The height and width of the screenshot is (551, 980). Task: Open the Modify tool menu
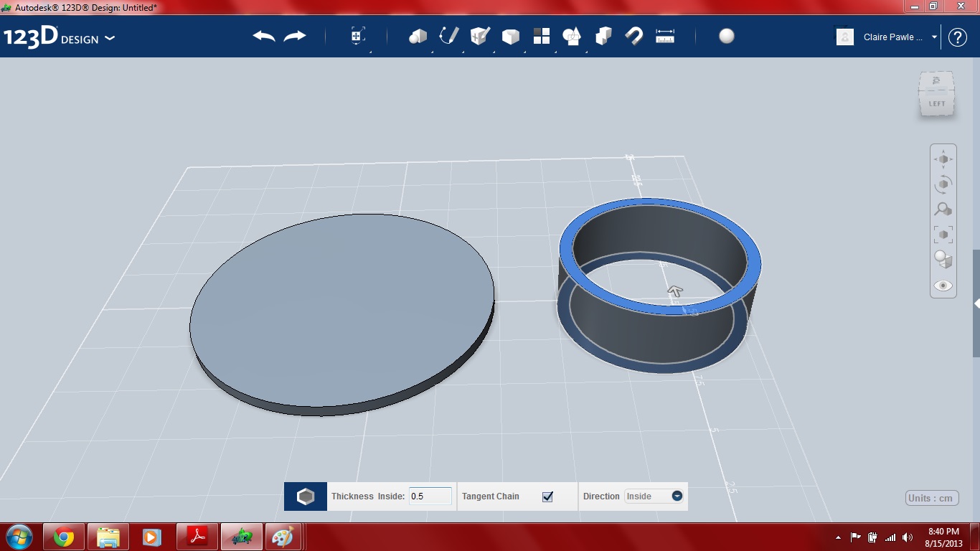point(511,37)
